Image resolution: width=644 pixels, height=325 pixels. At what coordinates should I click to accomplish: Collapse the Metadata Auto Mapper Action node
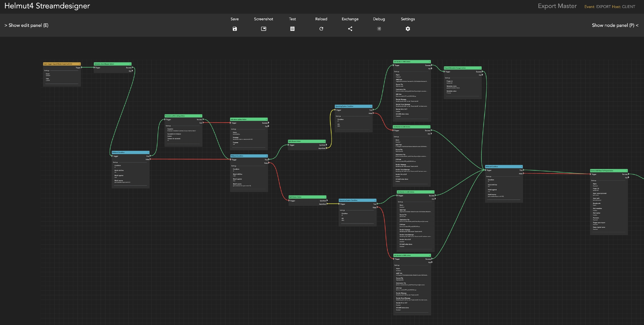tap(130, 64)
